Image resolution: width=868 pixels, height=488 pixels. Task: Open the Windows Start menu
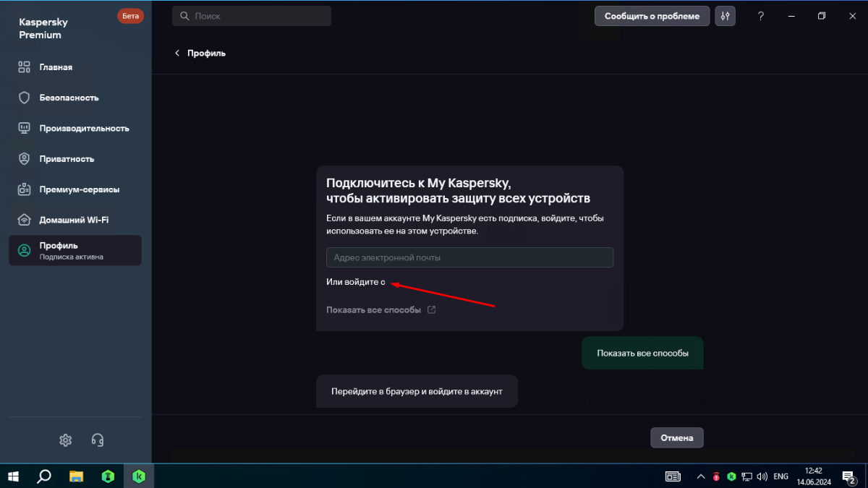pyautogui.click(x=13, y=476)
